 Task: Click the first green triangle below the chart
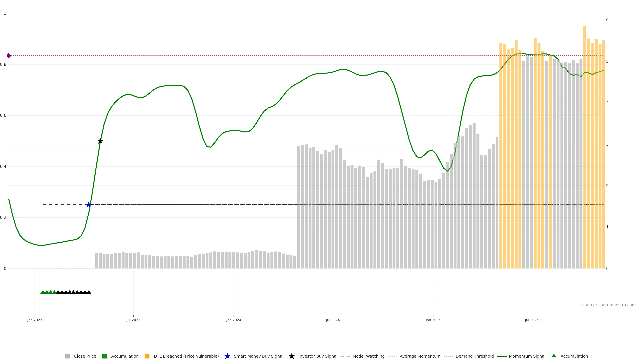tap(43, 292)
